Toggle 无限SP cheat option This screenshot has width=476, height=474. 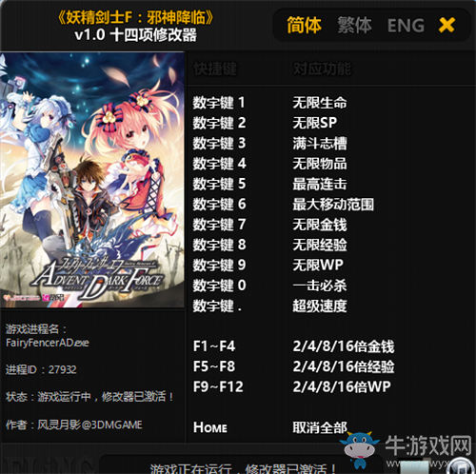tap(315, 123)
